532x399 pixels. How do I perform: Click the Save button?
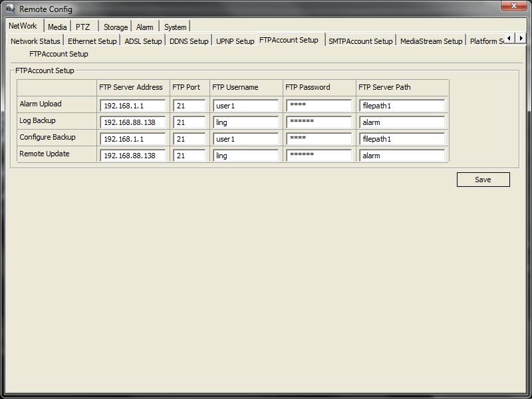pyautogui.click(x=483, y=180)
